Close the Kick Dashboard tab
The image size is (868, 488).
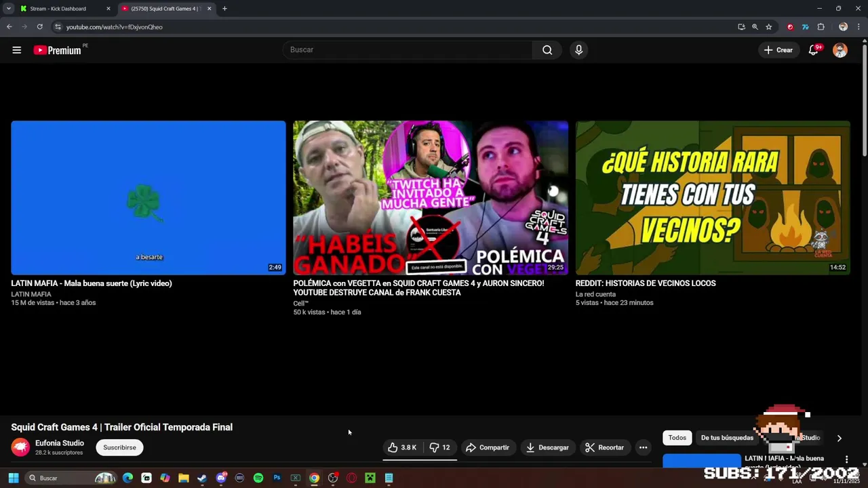108,9
